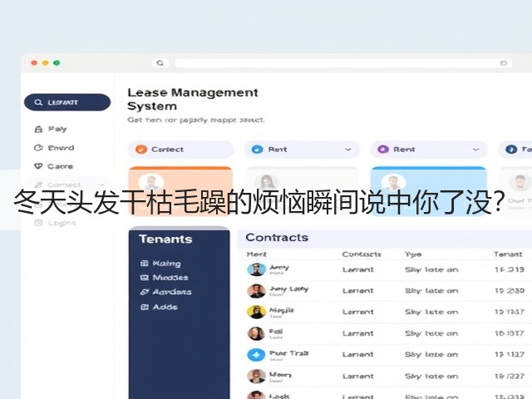
Task: Click the pen icon beside Aardats
Action: [144, 292]
